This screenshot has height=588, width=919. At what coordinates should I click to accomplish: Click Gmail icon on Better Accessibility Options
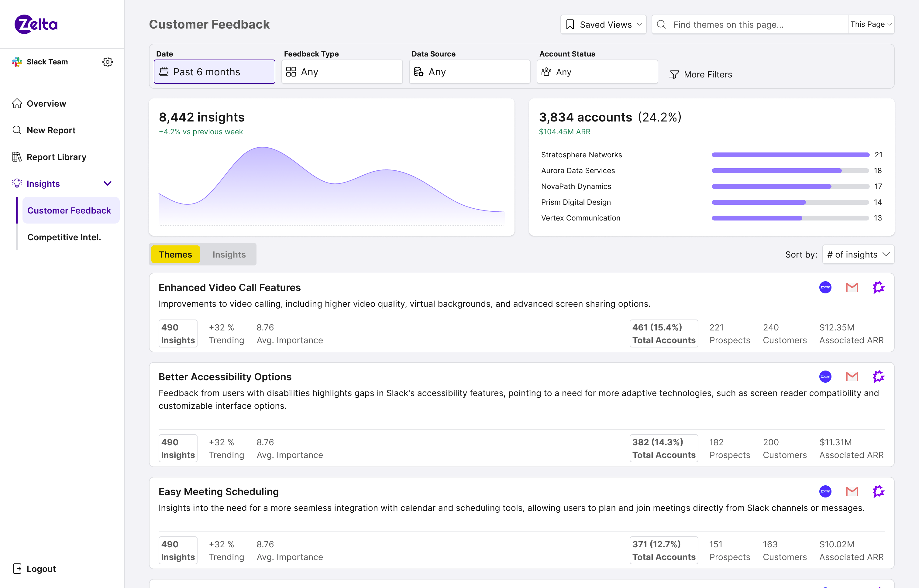(852, 377)
